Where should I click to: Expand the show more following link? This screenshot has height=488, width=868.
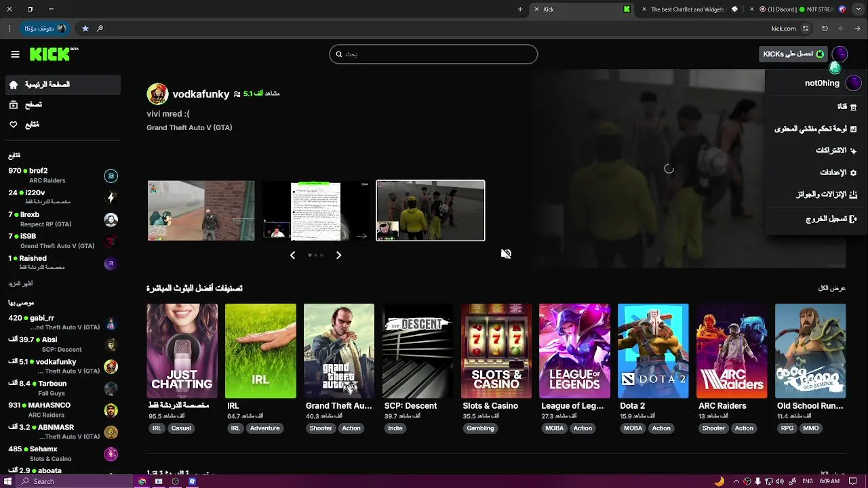20,283
